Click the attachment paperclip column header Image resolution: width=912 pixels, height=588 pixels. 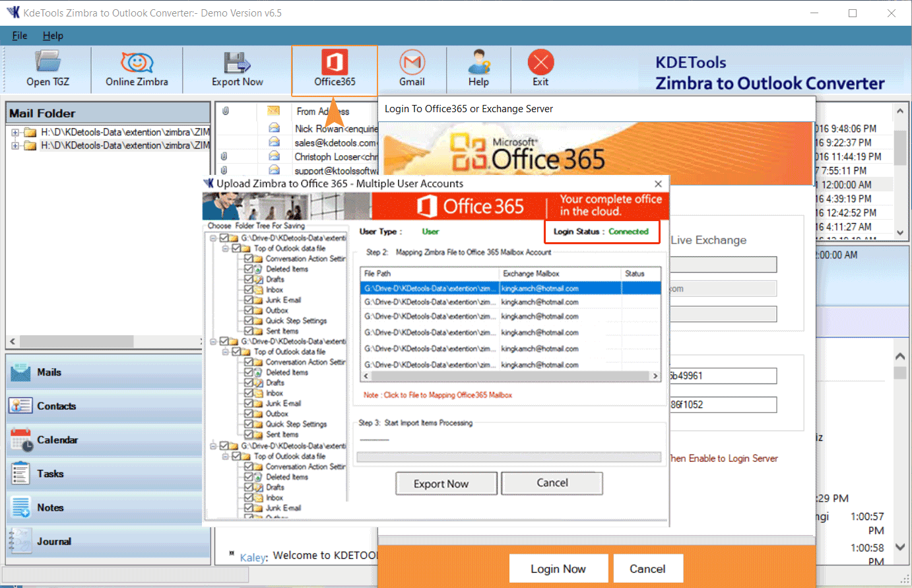[x=225, y=111]
